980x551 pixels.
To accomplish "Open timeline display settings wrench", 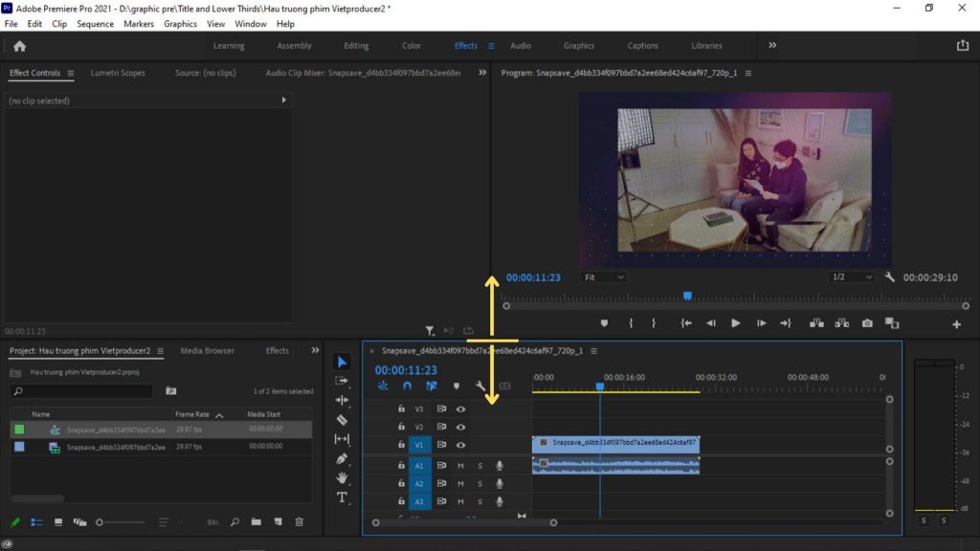I will coord(480,386).
